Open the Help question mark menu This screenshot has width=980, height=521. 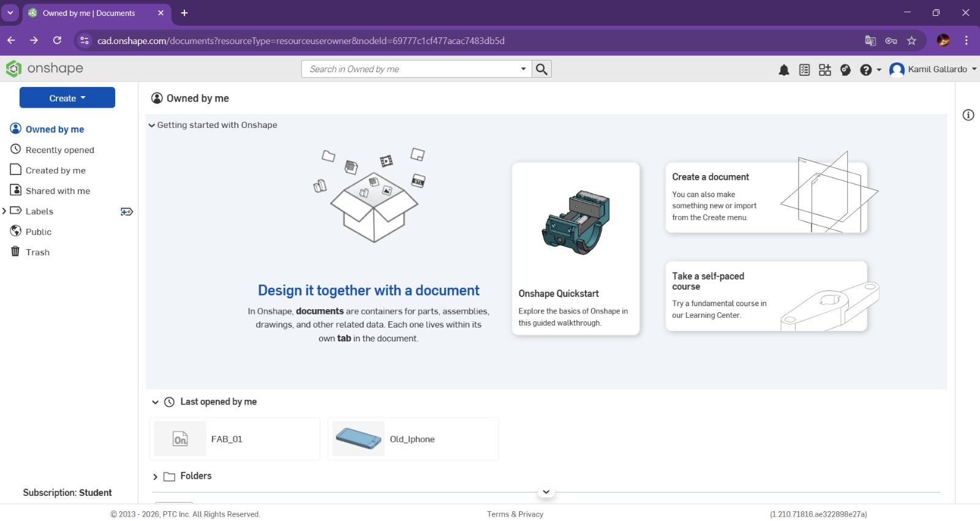[870, 70]
